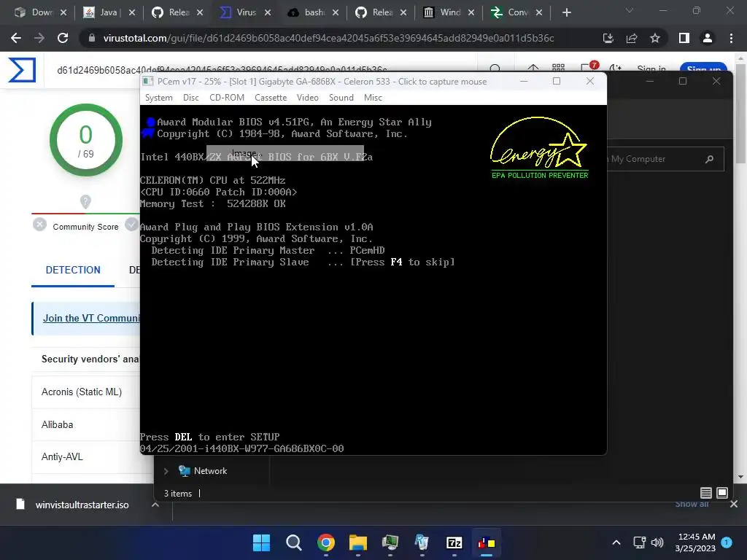747x560 pixels.
Task: Click the Alibaba vendor row
Action: [86, 424]
